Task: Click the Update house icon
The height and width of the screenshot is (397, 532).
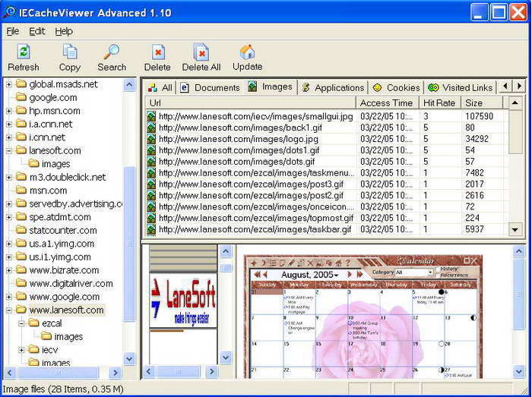Action: pos(247,52)
